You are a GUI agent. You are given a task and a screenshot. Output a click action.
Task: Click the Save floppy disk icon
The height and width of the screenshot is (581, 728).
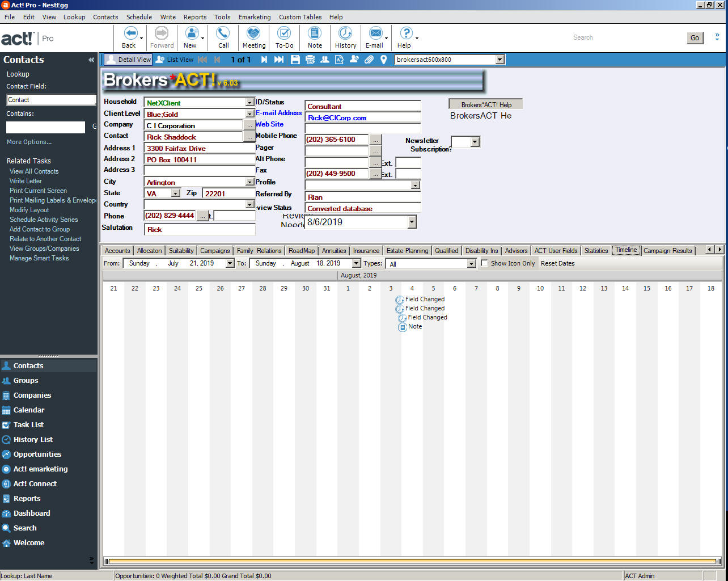click(x=295, y=60)
